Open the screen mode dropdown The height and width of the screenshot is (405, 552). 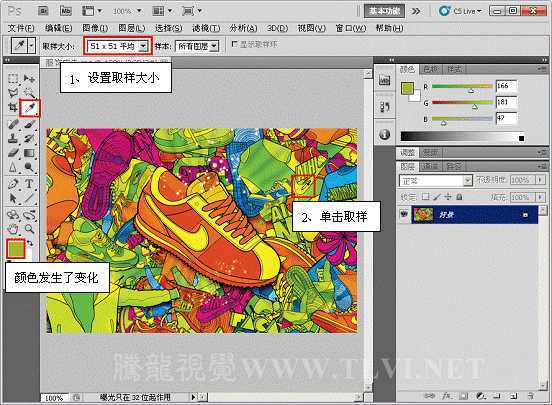coord(192,11)
